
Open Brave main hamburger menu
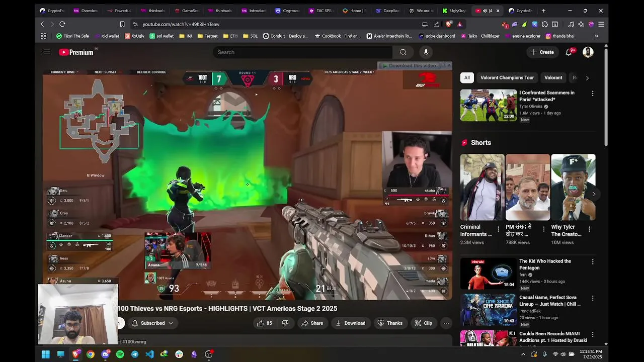click(x=601, y=24)
